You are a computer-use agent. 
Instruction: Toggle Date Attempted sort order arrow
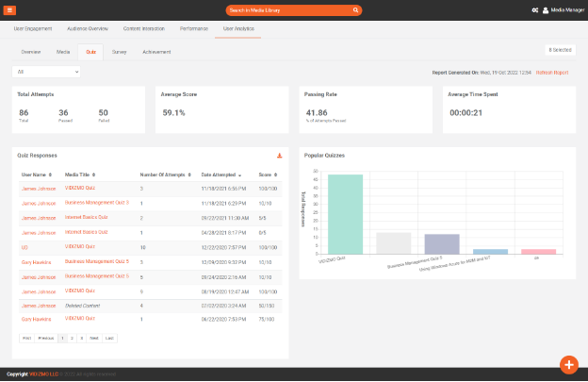239,175
